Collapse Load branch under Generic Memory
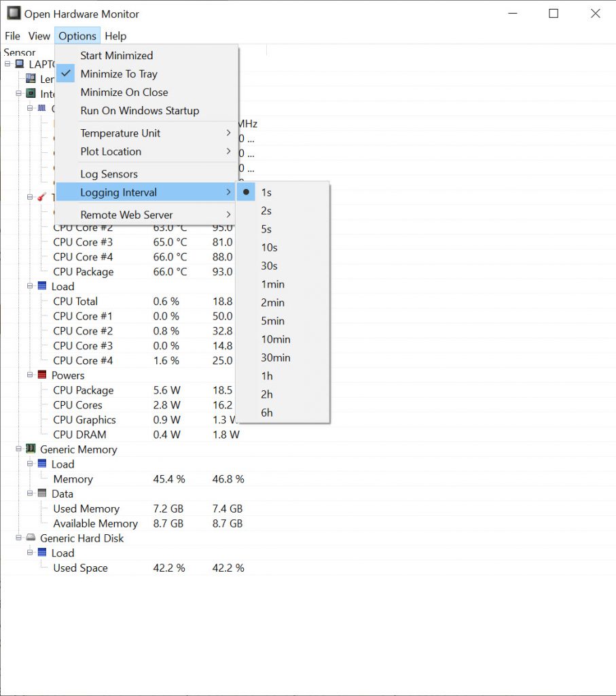616x696 pixels. [30, 464]
